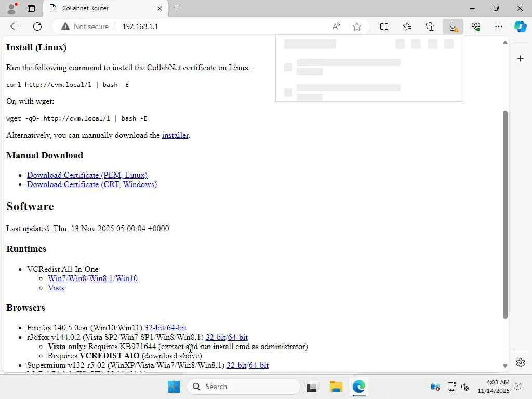Click the page scrollbar down arrow
Screen dimensions: 532x399
pos(505,366)
